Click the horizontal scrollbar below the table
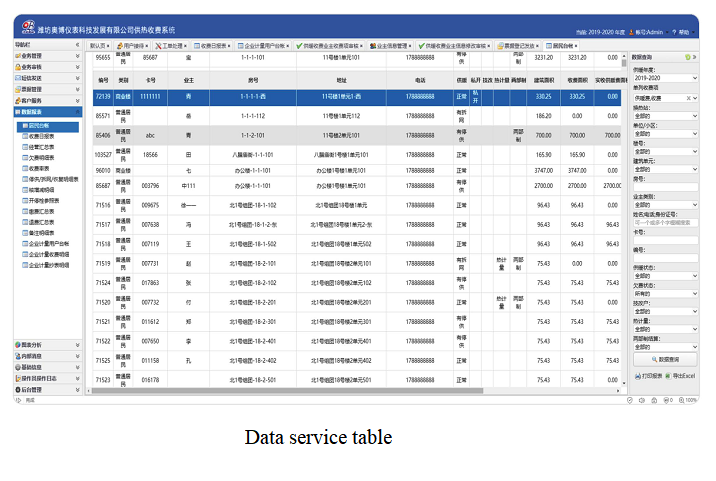 point(287,391)
